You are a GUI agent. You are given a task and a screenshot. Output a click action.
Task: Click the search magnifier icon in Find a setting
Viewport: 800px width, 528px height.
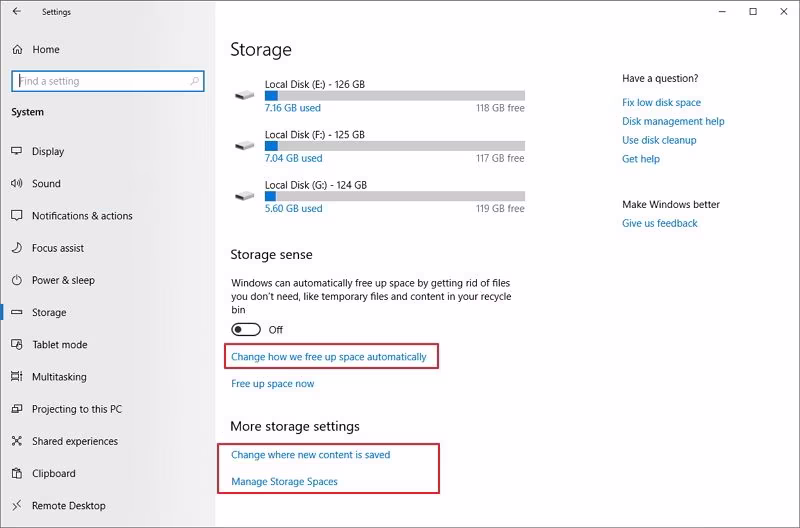coord(196,81)
